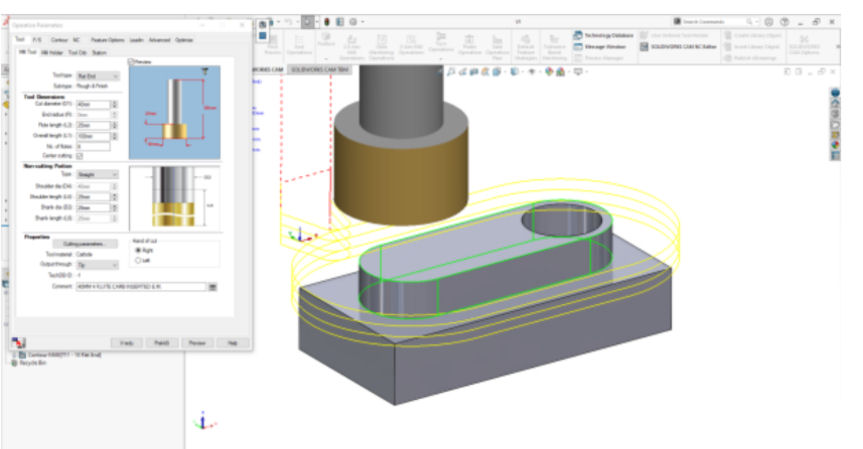Viewport: 863px width, 449px height.
Task: Click the browse icon beside Comment field
Action: [212, 286]
